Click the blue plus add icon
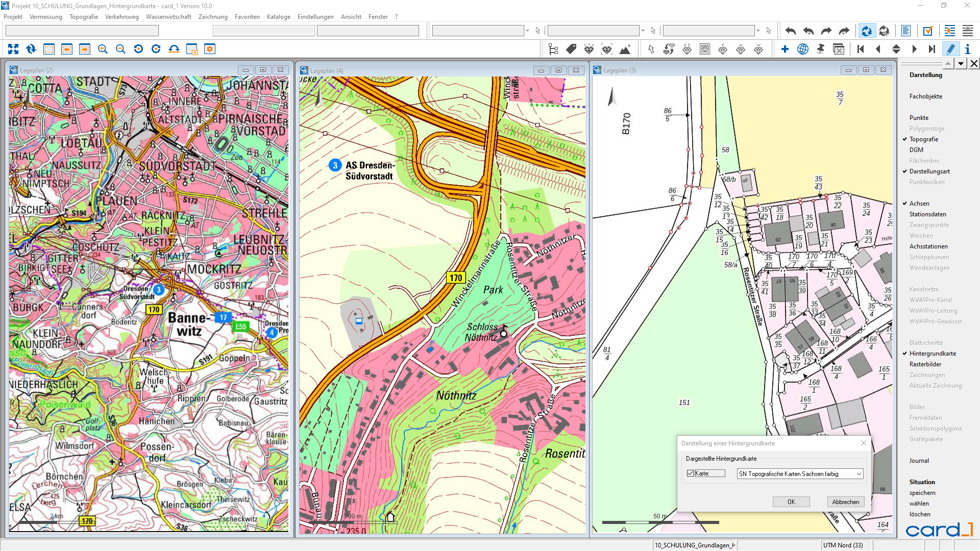The image size is (980, 551). pyautogui.click(x=785, y=49)
